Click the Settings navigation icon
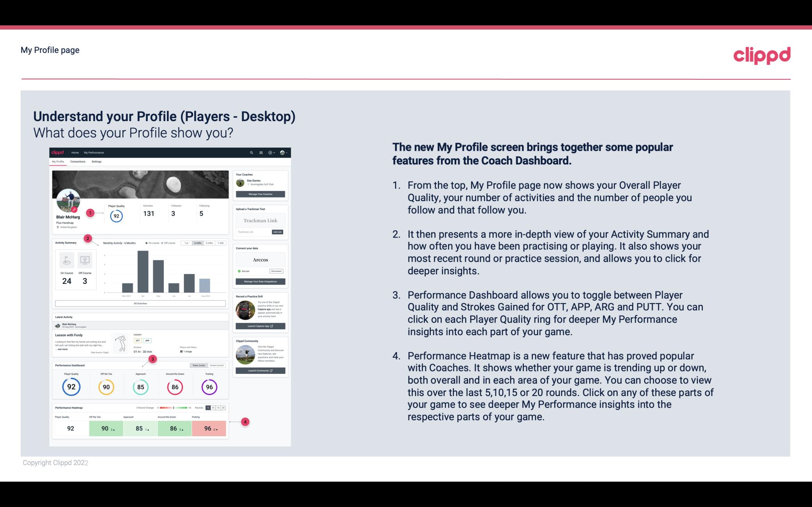 click(x=97, y=162)
